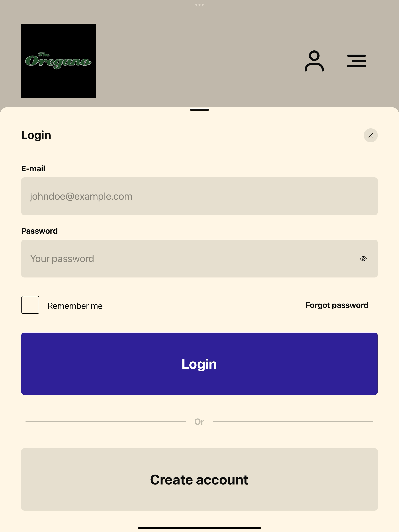Open the hamburger navigation menu
Screen dimensions: 399x532
[356, 61]
